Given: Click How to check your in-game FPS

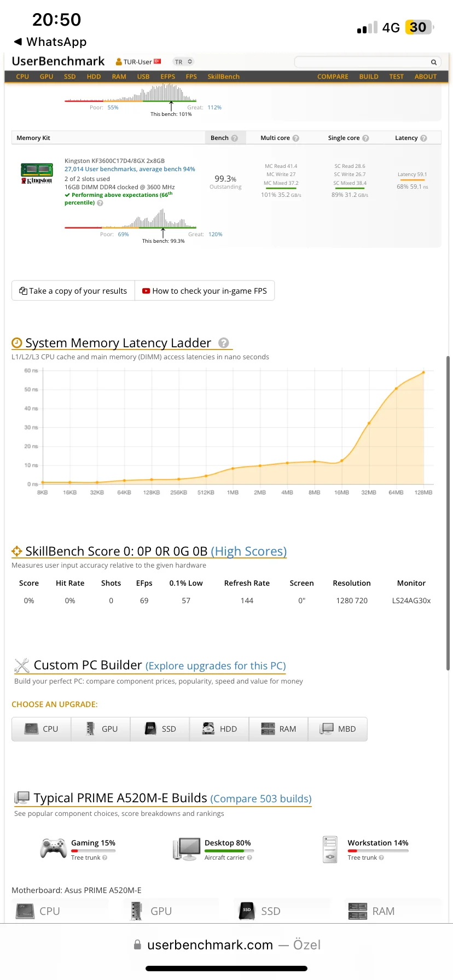Looking at the screenshot, I should [x=205, y=291].
